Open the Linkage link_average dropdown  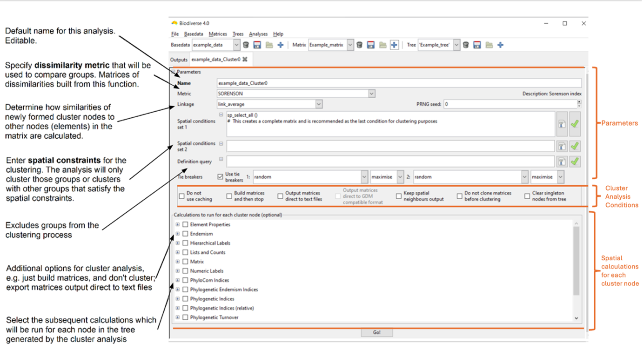(319, 104)
